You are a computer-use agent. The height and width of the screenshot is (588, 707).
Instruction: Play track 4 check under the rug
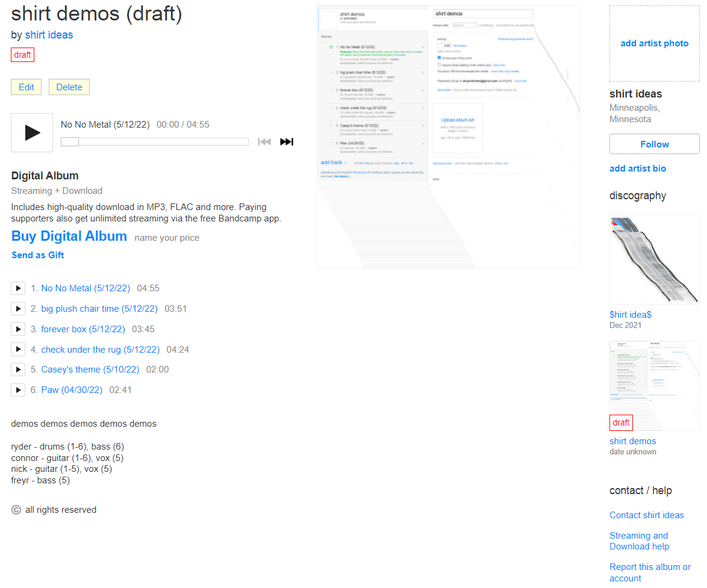(x=18, y=350)
